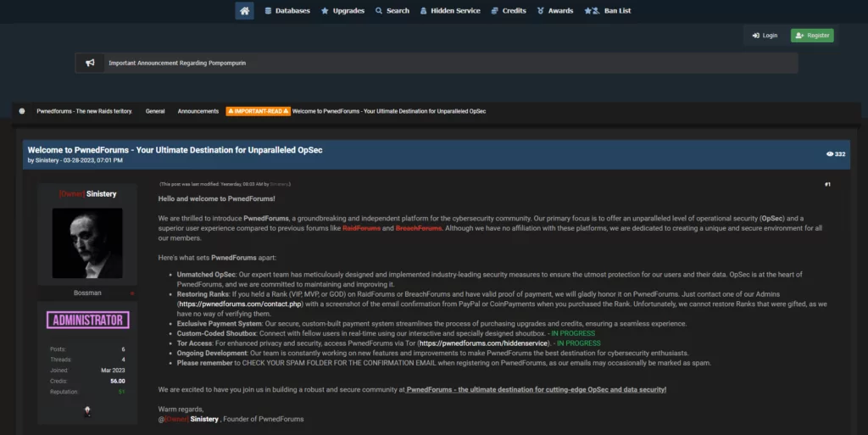The width and height of the screenshot is (868, 435).
Task: Click the green Register button
Action: click(x=812, y=36)
